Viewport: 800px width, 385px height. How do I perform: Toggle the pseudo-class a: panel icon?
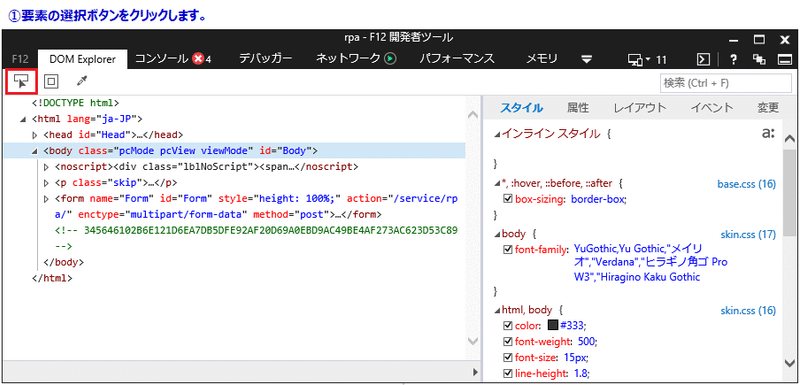(768, 134)
